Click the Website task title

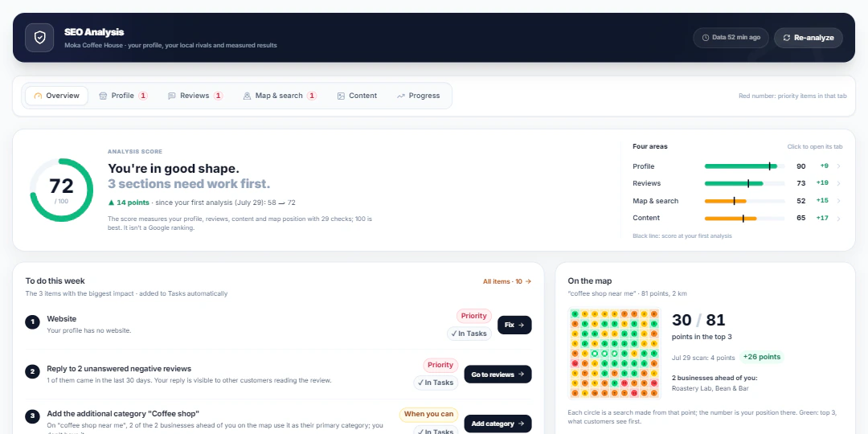pos(61,319)
